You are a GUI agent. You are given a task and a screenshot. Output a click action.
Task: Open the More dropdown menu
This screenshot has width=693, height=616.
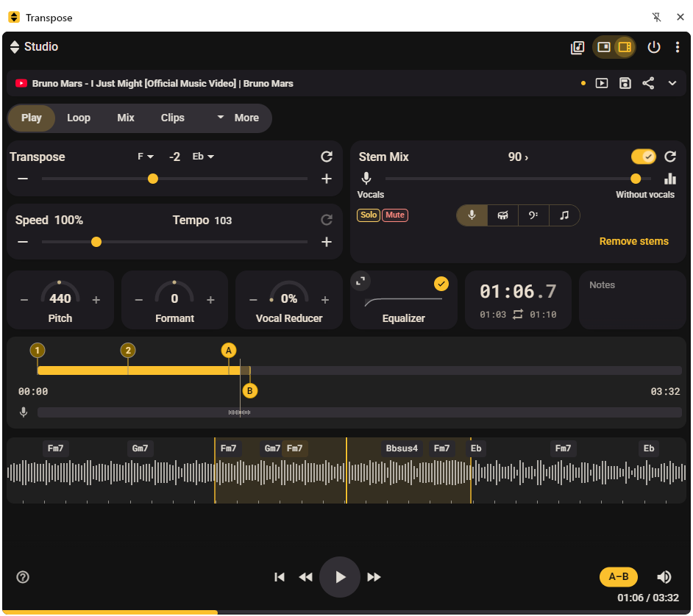[x=238, y=118]
